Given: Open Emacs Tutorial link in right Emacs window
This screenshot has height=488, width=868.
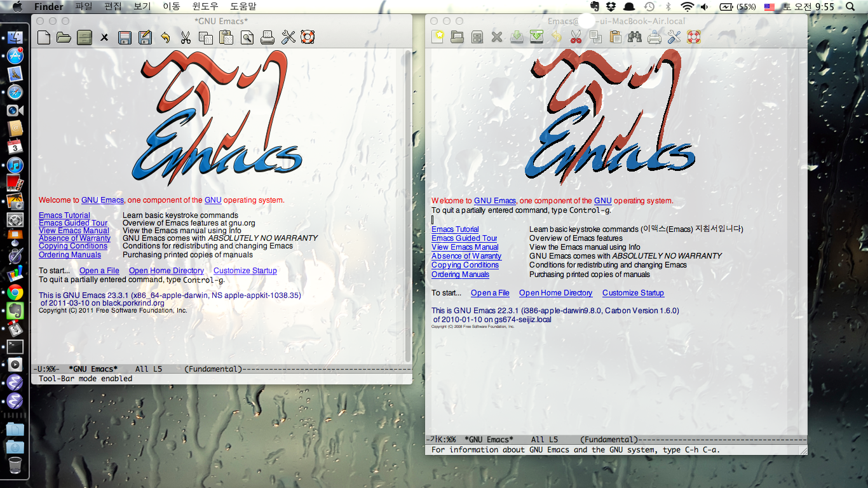Looking at the screenshot, I should tap(455, 229).
